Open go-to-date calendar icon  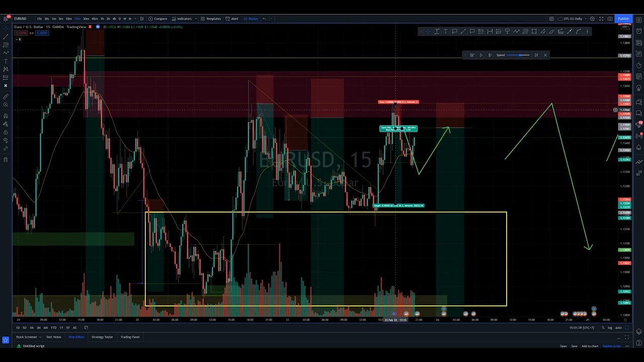pos(86,328)
